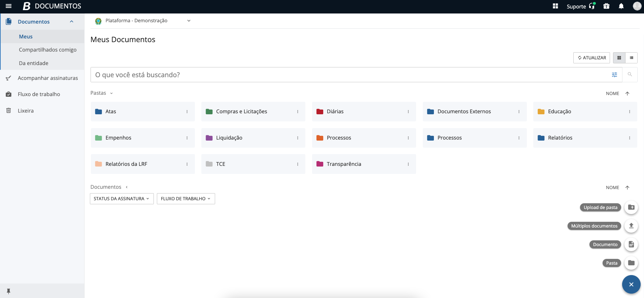This screenshot has height=298, width=644.
Task: Click the new Documento icon button
Action: [x=631, y=244]
